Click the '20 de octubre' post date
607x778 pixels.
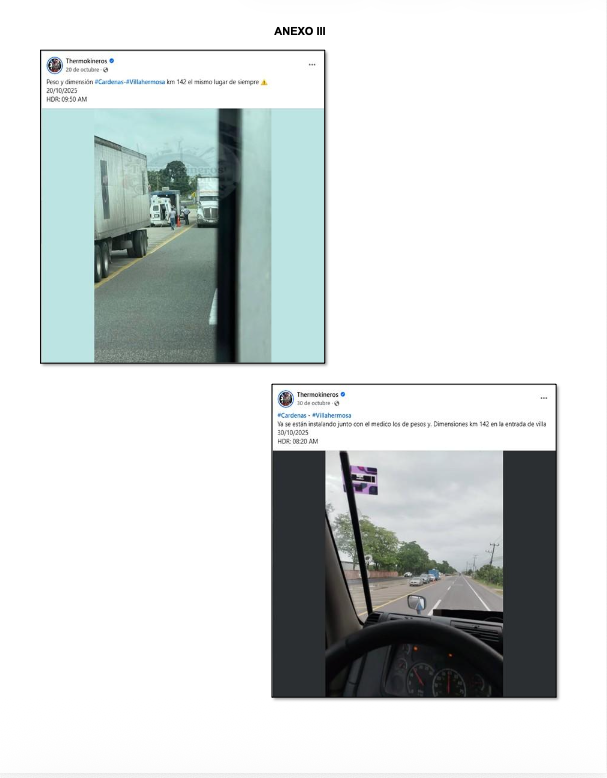point(82,70)
